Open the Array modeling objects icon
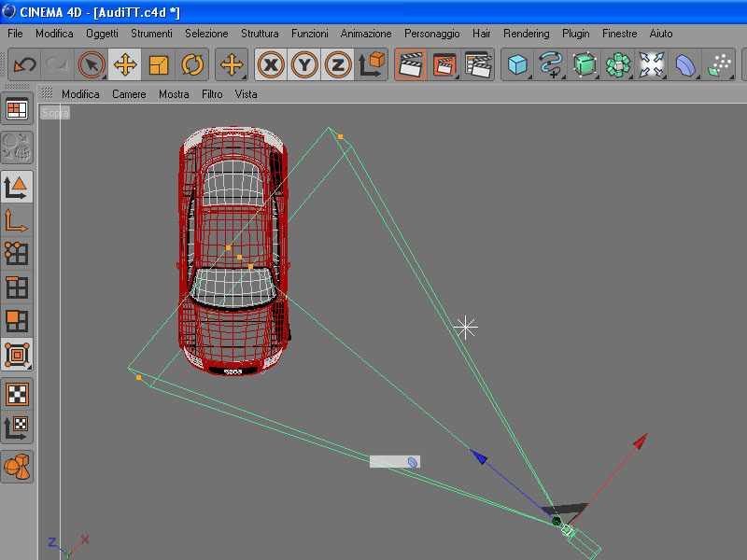 click(x=617, y=64)
